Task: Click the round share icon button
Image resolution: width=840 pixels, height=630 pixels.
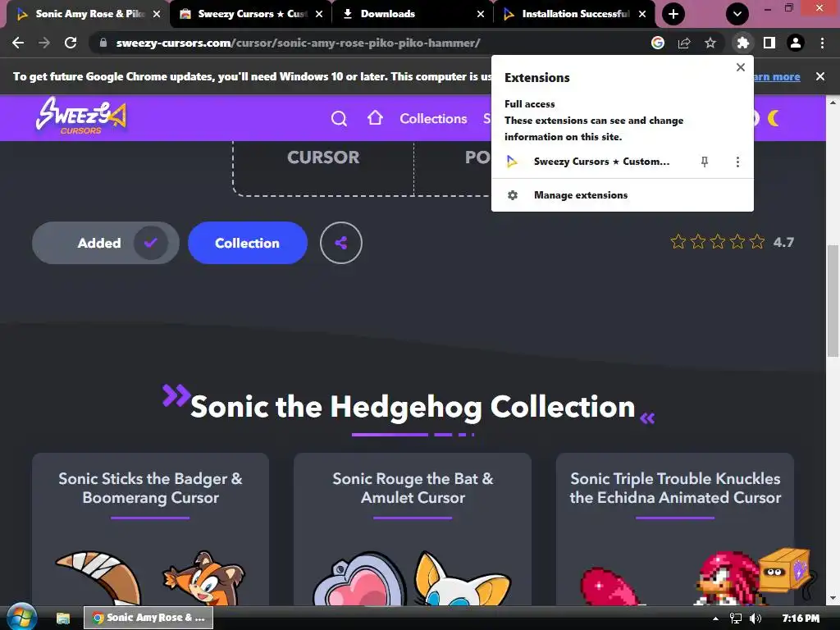Action: pyautogui.click(x=340, y=243)
